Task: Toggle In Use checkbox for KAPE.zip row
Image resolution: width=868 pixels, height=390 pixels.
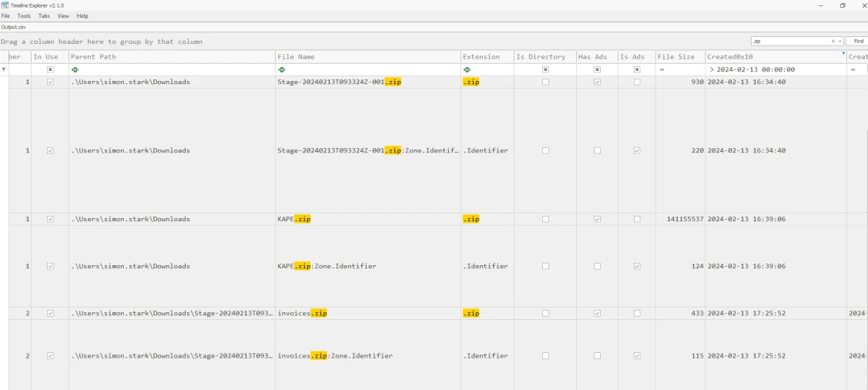Action: 50,219
